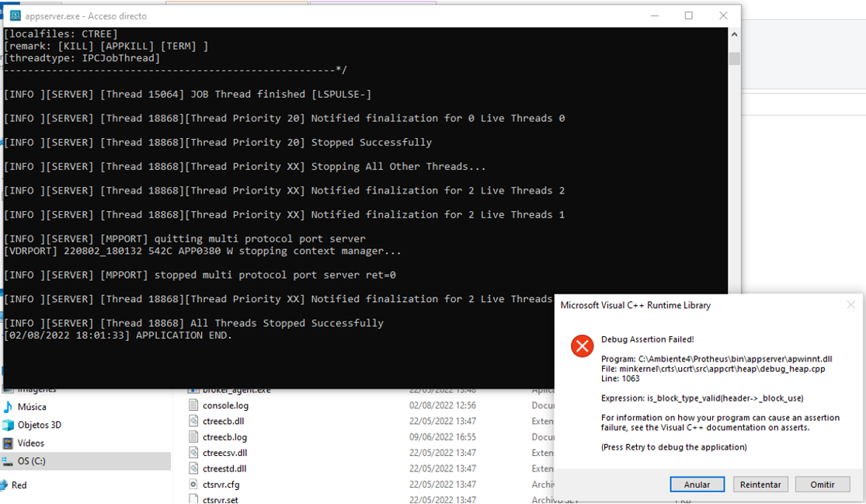Select ctreecb.log file in list

click(224, 437)
